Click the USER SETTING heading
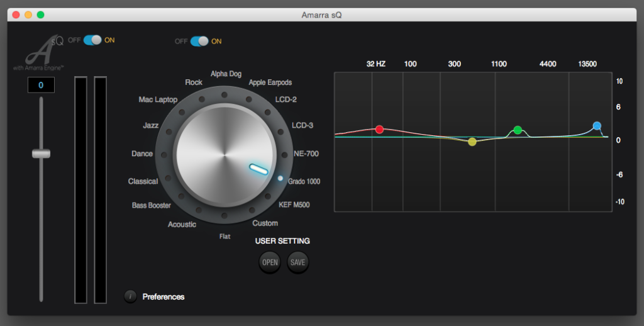The image size is (644, 326). pos(282,241)
